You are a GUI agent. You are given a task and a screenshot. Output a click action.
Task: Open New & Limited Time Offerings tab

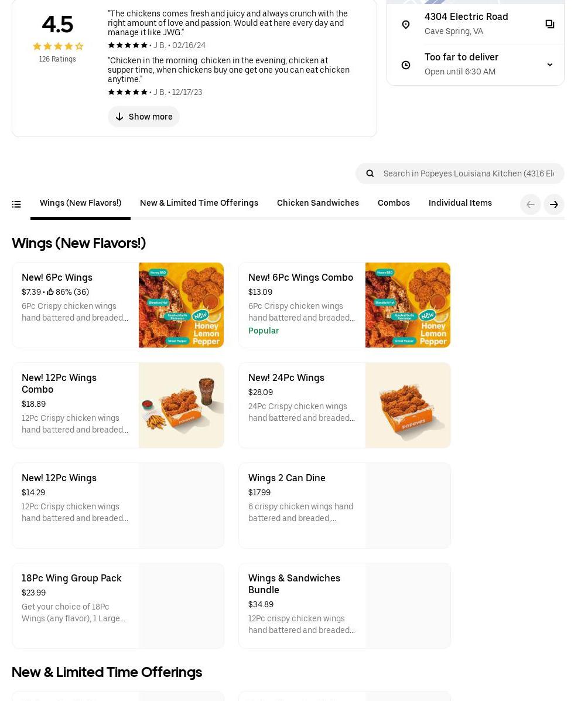coord(199,203)
